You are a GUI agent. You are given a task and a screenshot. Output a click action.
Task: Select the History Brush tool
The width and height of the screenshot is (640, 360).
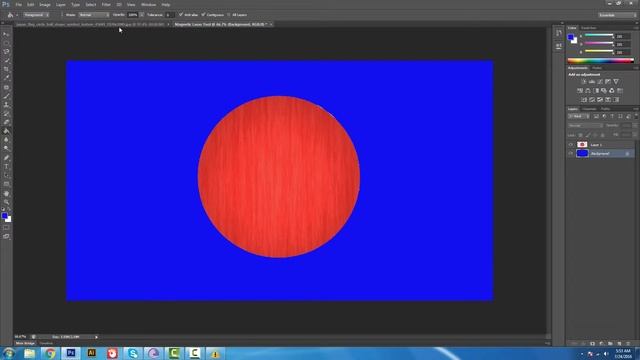pos(6,113)
